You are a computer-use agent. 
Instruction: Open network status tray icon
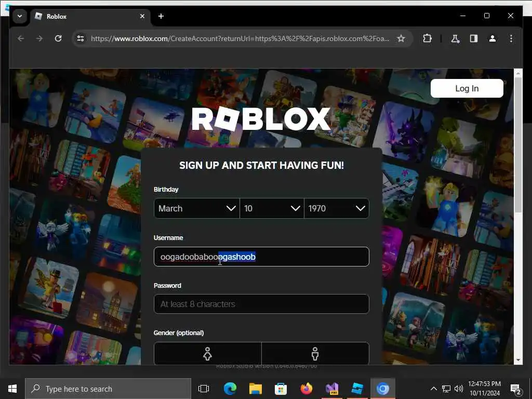point(446,389)
